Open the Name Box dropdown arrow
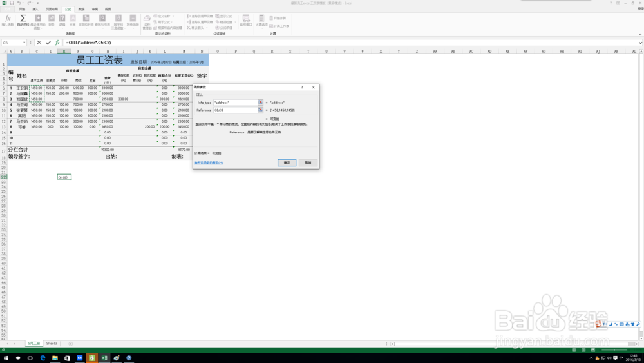Image resolution: width=644 pixels, height=363 pixels. [x=24, y=43]
